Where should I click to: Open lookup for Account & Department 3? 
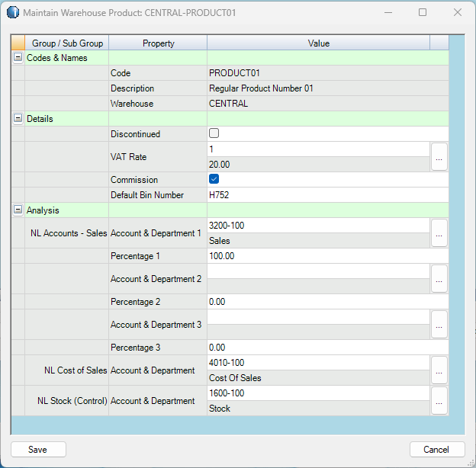click(439, 325)
